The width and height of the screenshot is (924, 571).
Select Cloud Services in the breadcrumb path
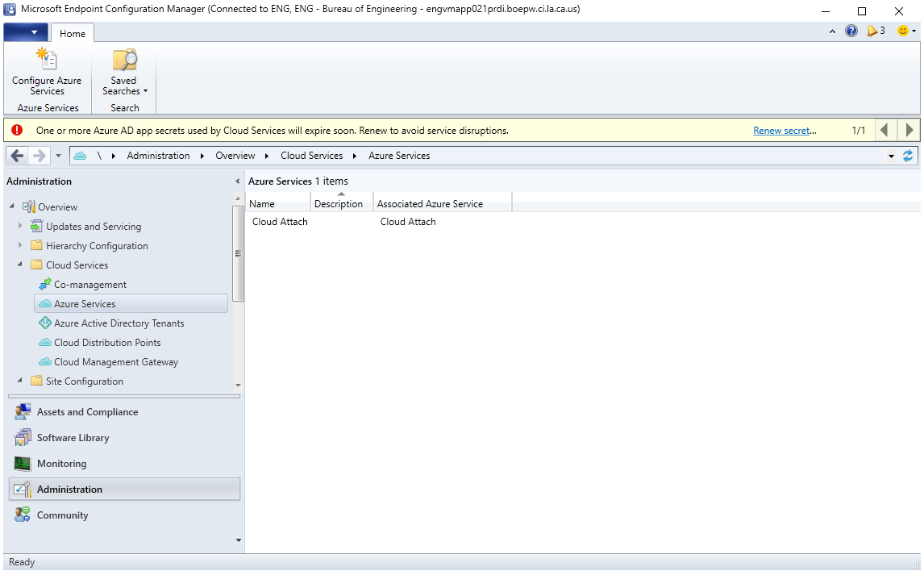coord(312,156)
